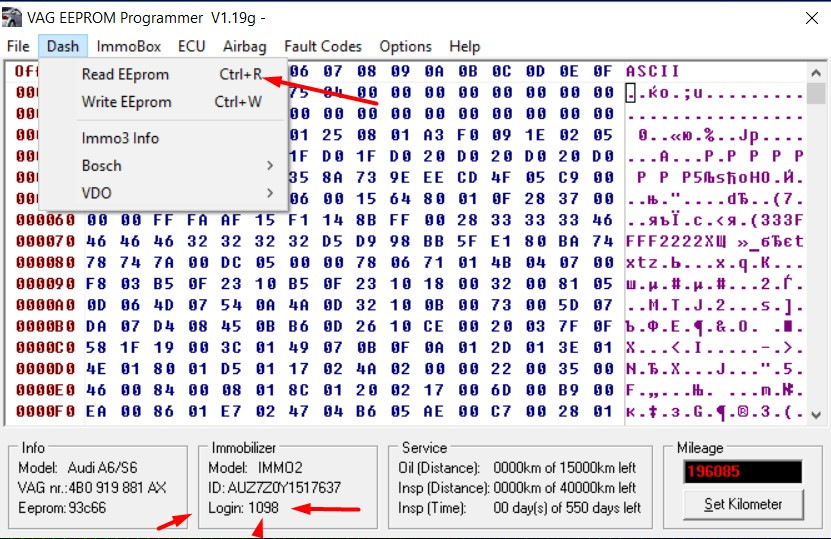Select Immo3 Info menu entry
Viewport: 831px width, 539px height.
coord(163,138)
